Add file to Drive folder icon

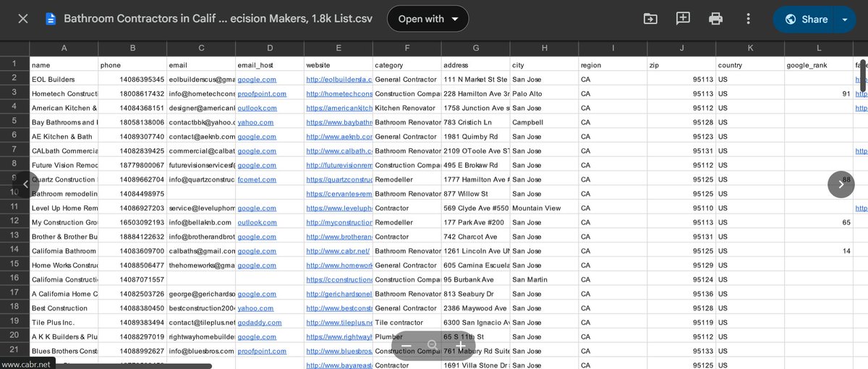650,19
